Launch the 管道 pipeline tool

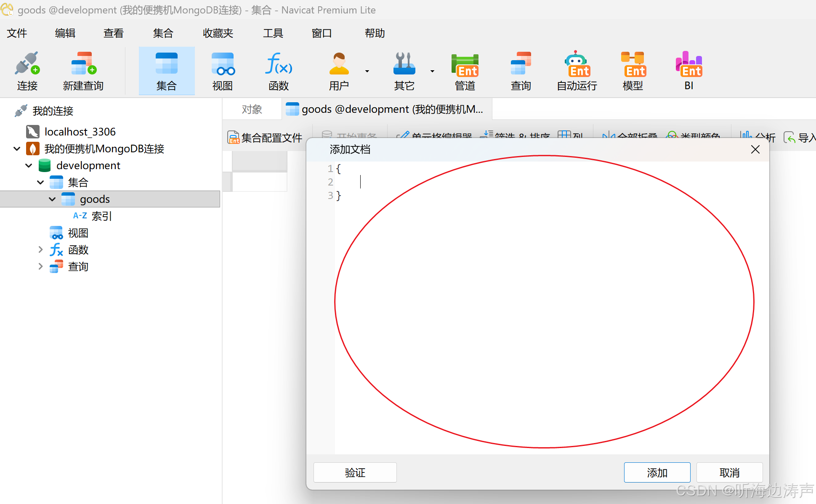[465, 71]
